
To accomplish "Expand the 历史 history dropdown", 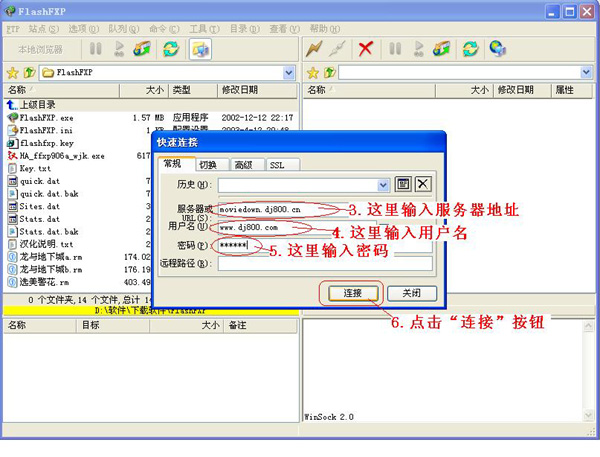I will click(x=383, y=184).
